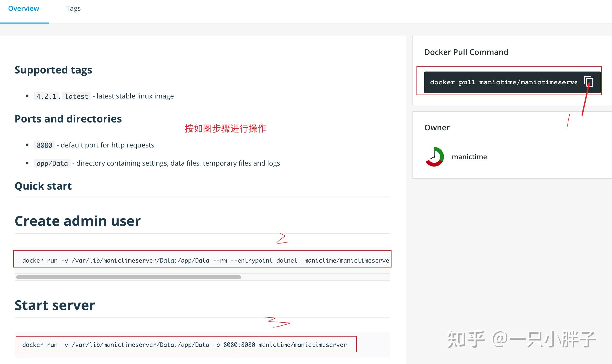Switch to the Overview tab

click(24, 8)
